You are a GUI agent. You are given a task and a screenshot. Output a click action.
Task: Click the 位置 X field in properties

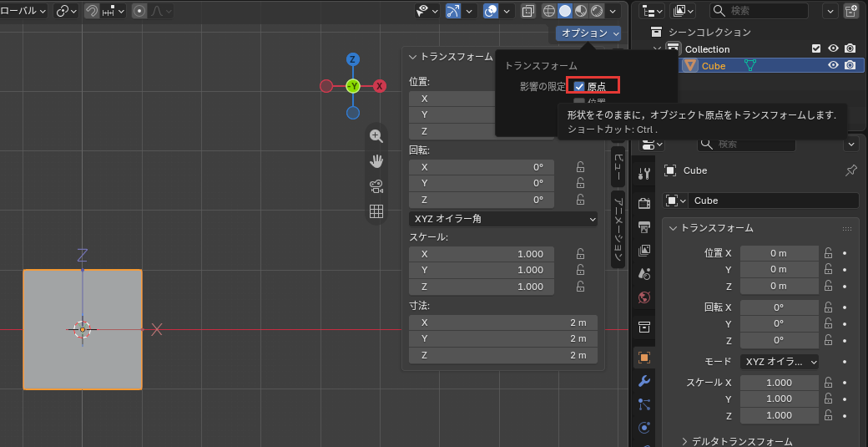779,253
